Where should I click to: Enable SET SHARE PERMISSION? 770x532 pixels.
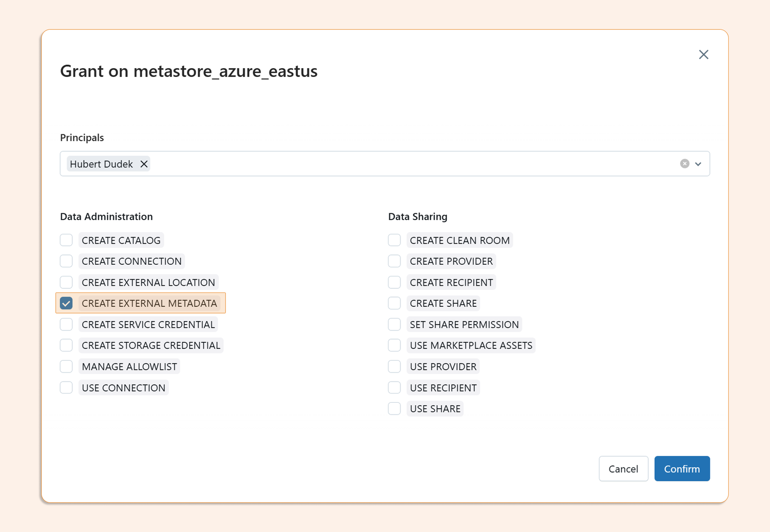coord(394,324)
